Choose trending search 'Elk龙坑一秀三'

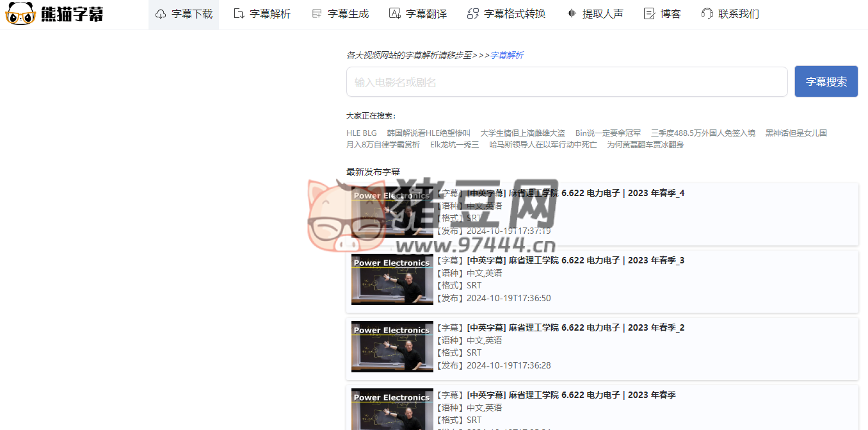coord(454,145)
